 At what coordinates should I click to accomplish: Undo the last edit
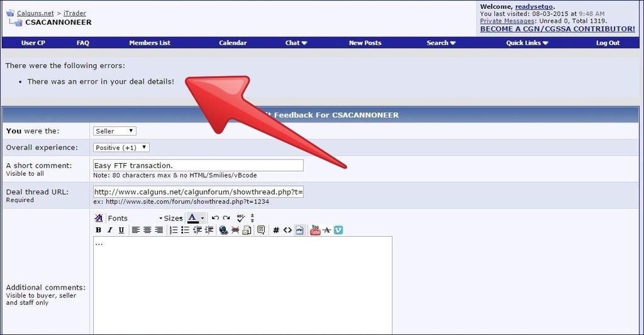pos(215,218)
